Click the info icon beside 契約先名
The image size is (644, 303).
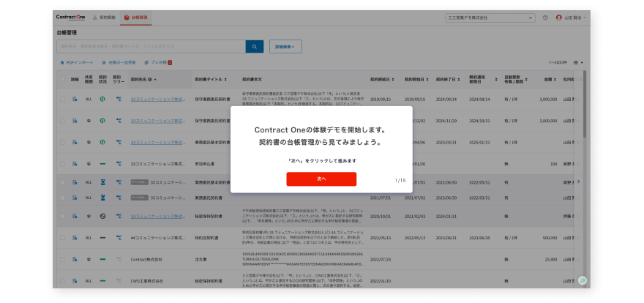point(150,79)
